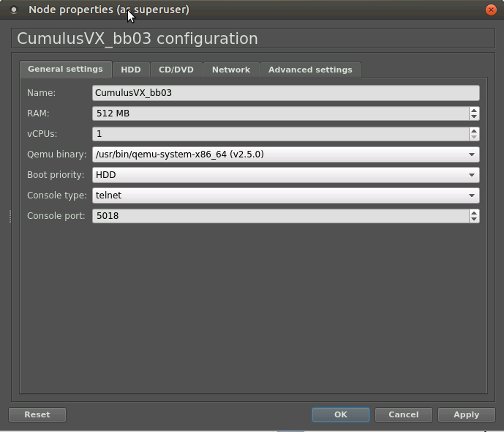Open the HDD tab
The image size is (504, 432).
[131, 70]
